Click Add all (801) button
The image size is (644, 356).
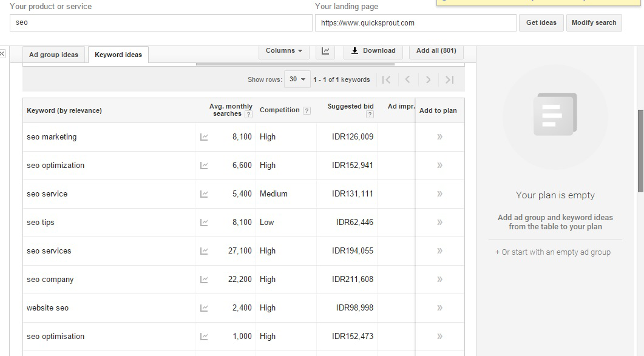click(436, 51)
